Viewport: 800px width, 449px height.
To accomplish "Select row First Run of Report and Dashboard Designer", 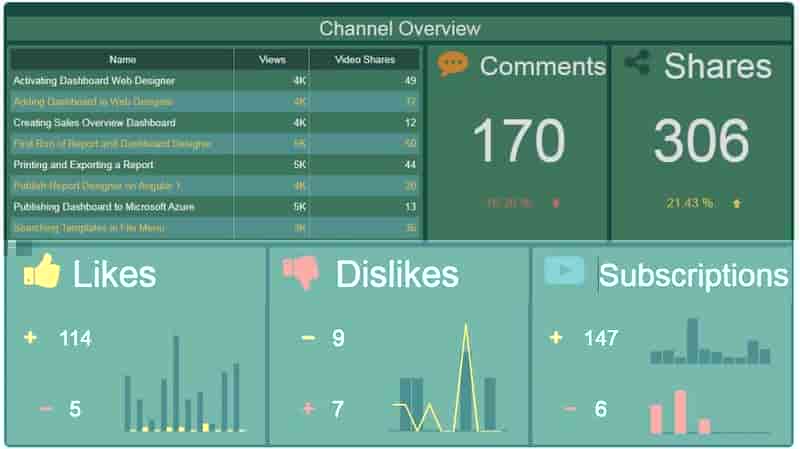I will [x=215, y=143].
